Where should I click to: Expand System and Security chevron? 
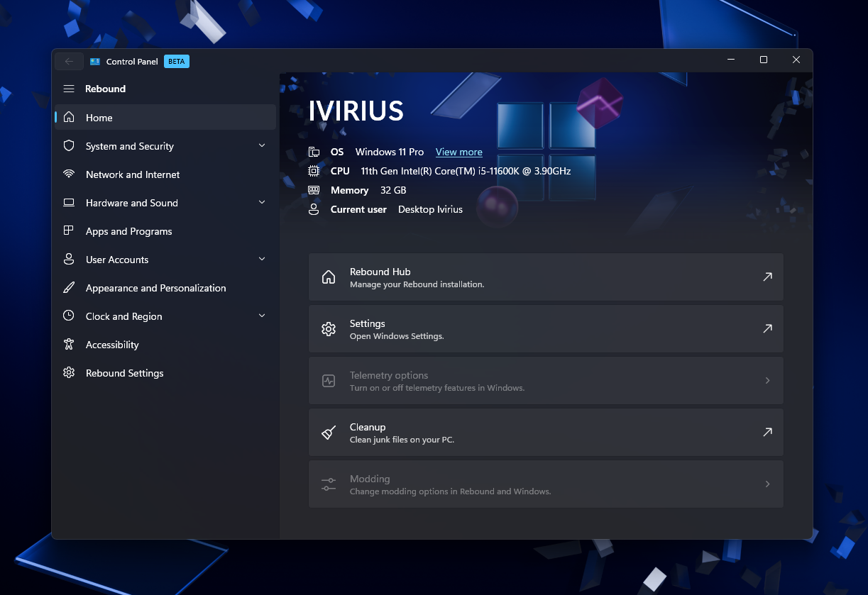pos(262,145)
